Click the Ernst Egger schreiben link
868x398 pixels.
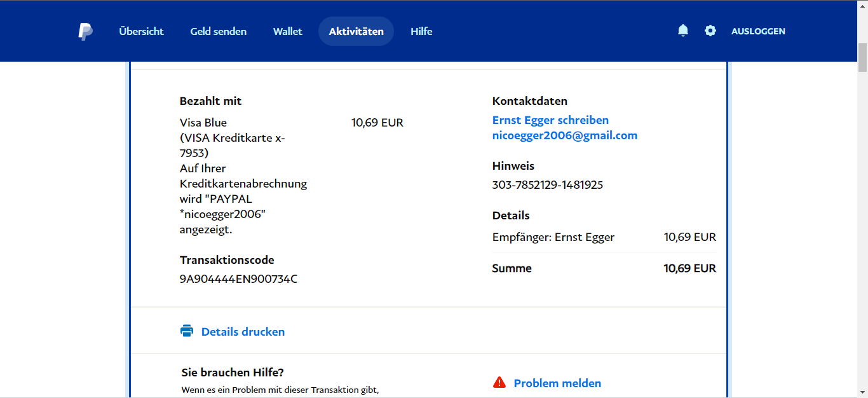pos(550,120)
